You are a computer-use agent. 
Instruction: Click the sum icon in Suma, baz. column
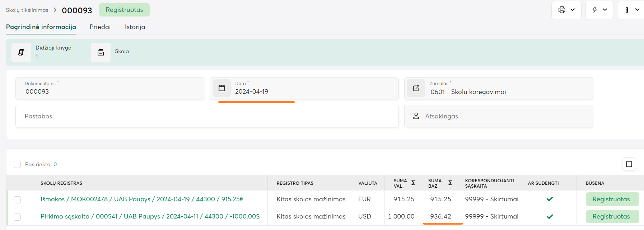point(450,183)
